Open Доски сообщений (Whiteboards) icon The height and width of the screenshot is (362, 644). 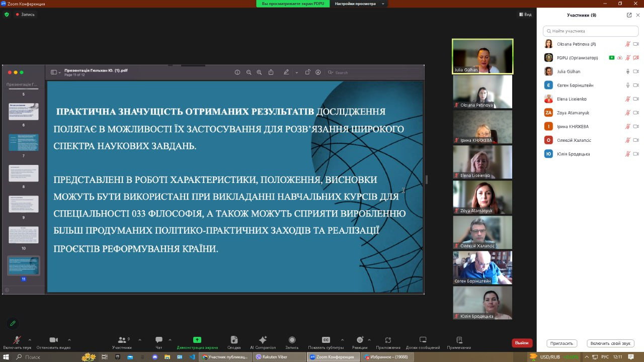click(423, 340)
